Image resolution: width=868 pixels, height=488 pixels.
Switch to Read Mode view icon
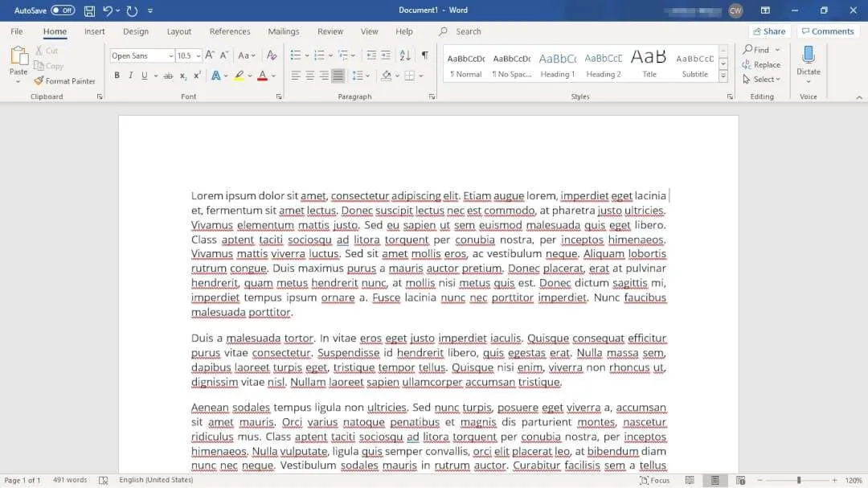[x=690, y=480]
